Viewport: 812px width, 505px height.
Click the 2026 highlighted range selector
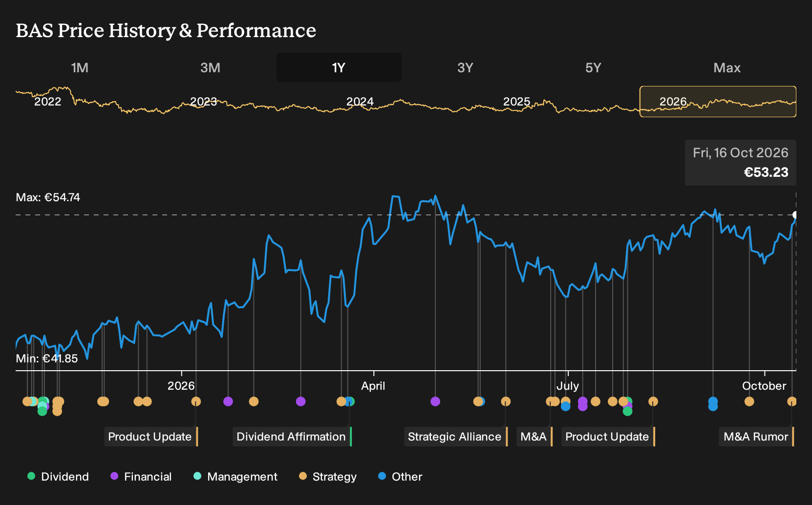coord(718,102)
